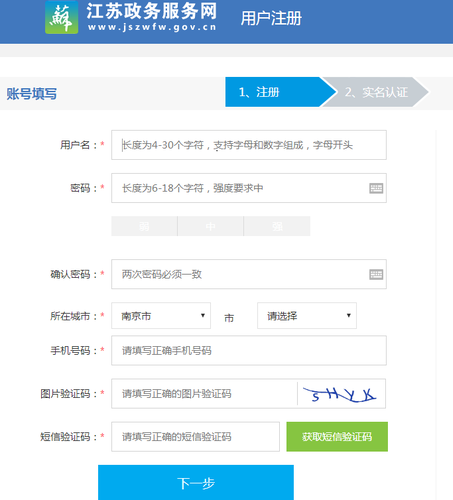Open the 南京市 city dropdown
Viewport: 453px width, 500px height.
coord(161,316)
